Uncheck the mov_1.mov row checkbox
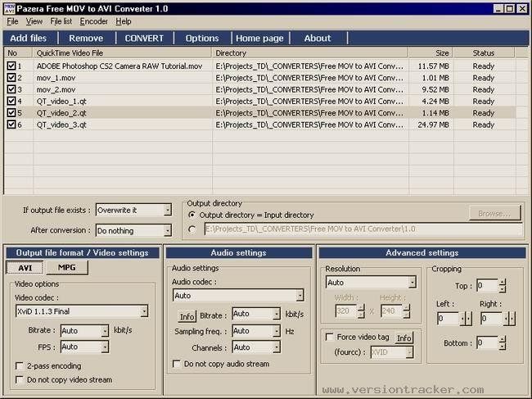This screenshot has height=399, width=532. (11, 77)
